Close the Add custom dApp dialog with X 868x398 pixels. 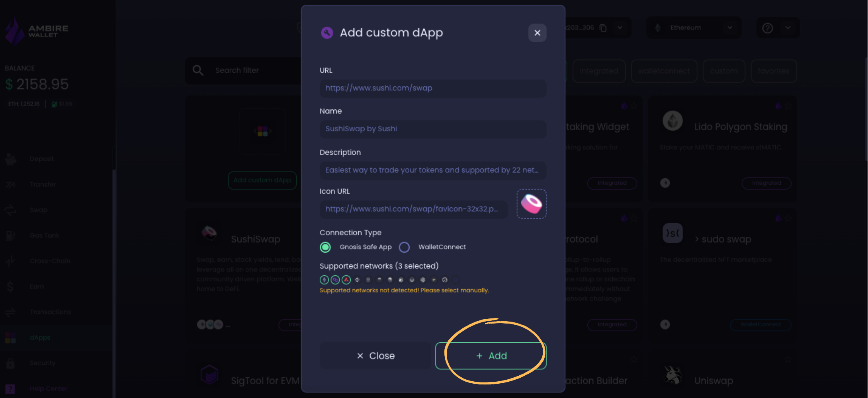pos(537,33)
